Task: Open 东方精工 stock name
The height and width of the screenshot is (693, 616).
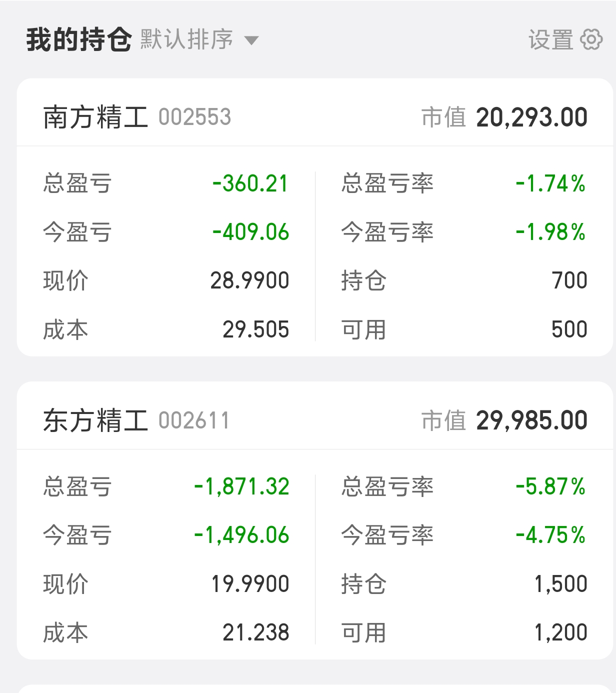Action: (x=95, y=420)
